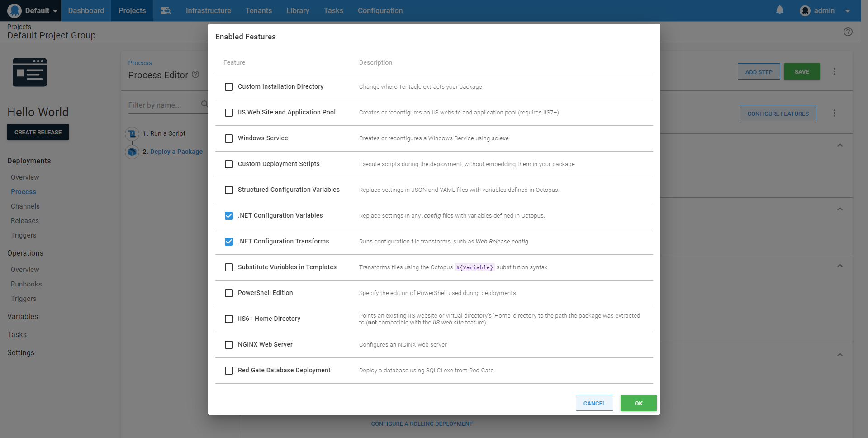
Task: Uncheck .NET Configuration Variables feature
Action: [x=228, y=216]
